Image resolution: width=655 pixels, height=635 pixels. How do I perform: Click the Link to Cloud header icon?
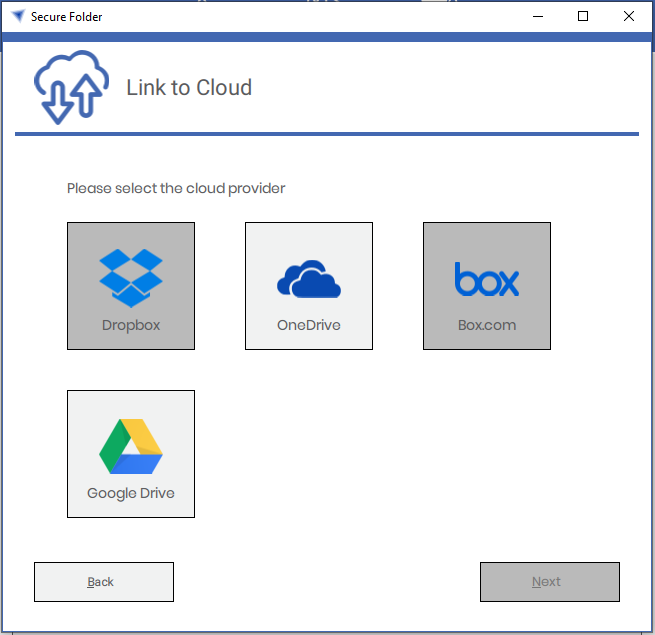(71, 87)
